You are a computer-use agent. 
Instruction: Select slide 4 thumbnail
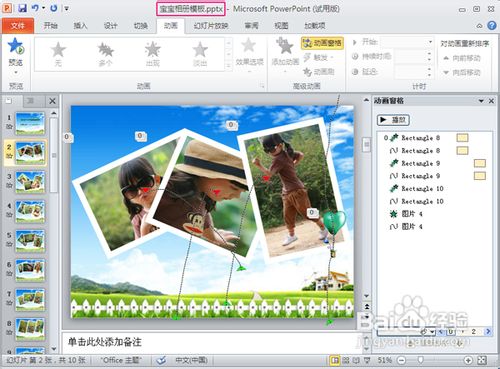tap(30, 211)
